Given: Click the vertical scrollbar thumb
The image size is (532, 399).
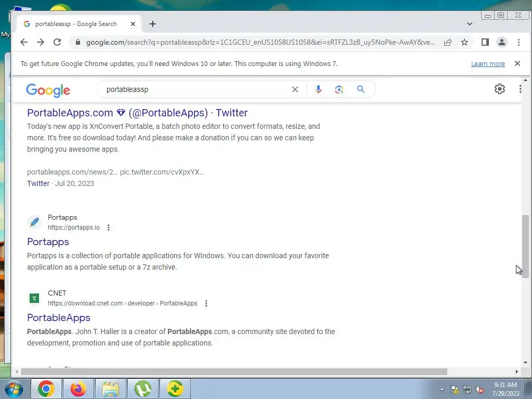Looking at the screenshot, I should click(x=525, y=247).
